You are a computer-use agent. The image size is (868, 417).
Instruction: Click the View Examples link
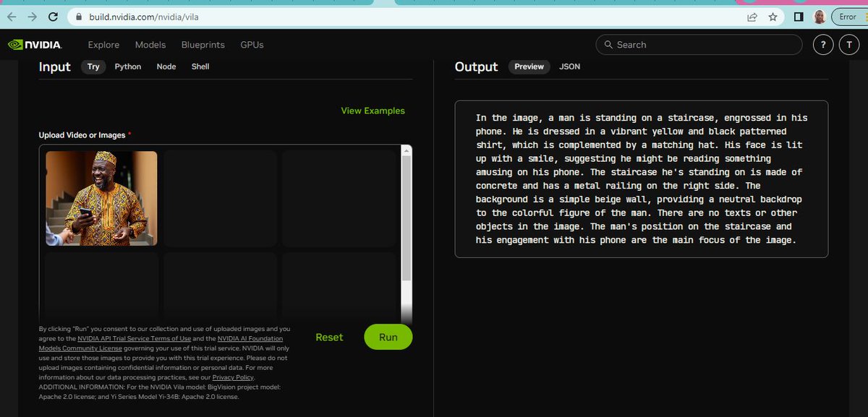coord(373,111)
